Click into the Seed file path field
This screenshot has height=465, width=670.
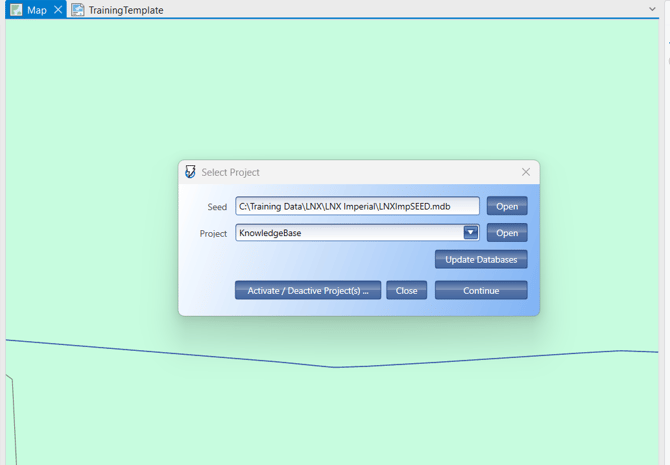click(357, 207)
